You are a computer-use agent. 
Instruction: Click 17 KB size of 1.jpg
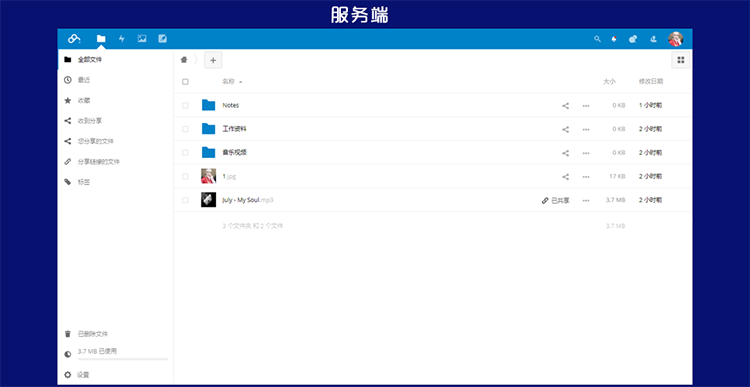tap(617, 177)
